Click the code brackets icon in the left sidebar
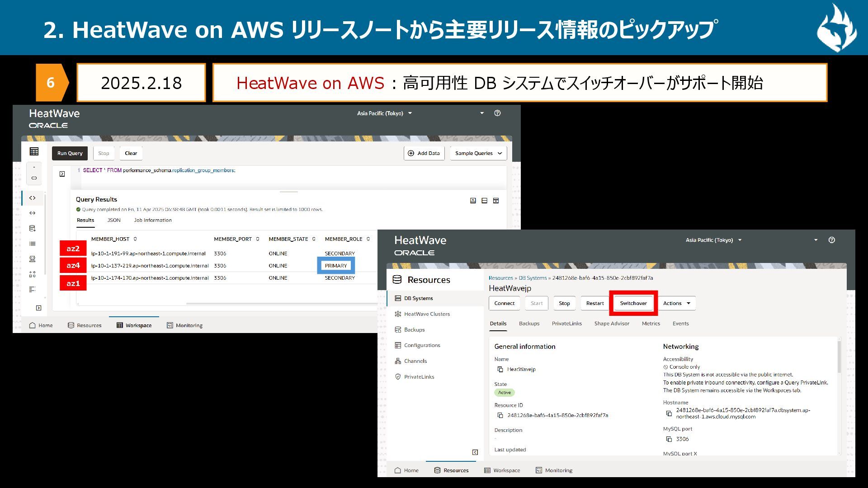This screenshot has width=868, height=488. [x=33, y=198]
